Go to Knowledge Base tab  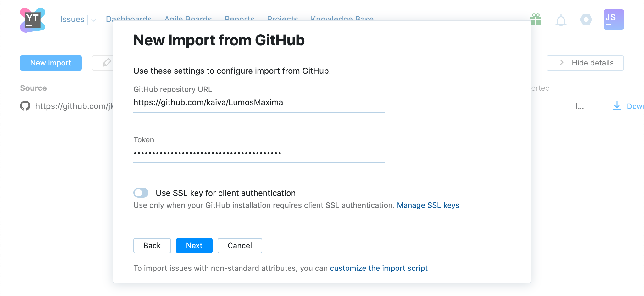tap(342, 19)
